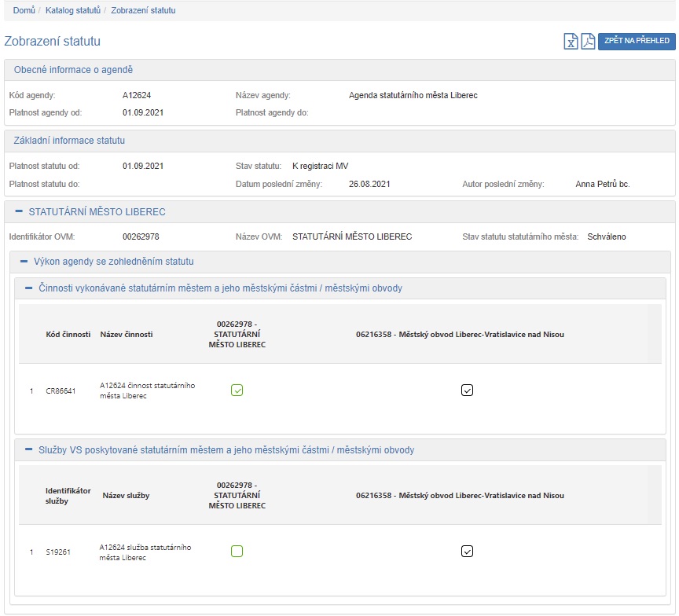The image size is (679, 616).
Task: Click the Název služby column header
Action: tap(126, 496)
